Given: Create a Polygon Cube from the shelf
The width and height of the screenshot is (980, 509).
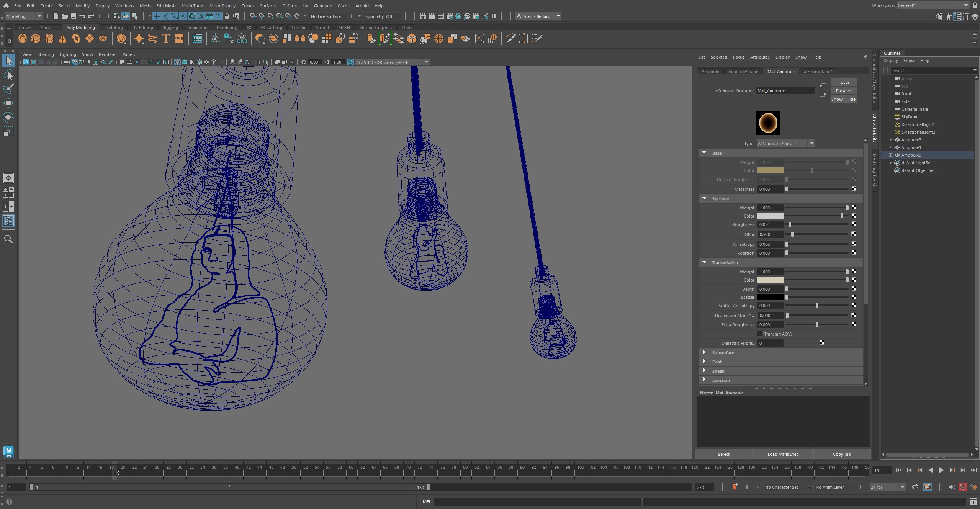Looking at the screenshot, I should [36, 38].
